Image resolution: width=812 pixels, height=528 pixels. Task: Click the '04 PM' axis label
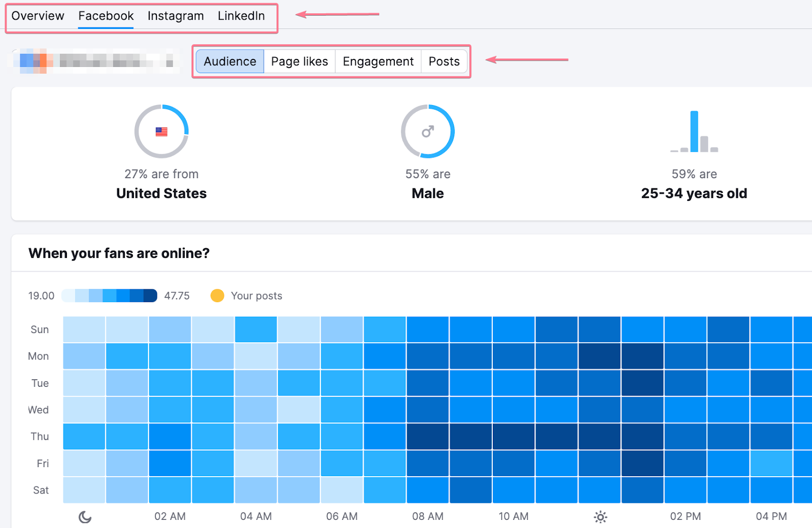(771, 516)
